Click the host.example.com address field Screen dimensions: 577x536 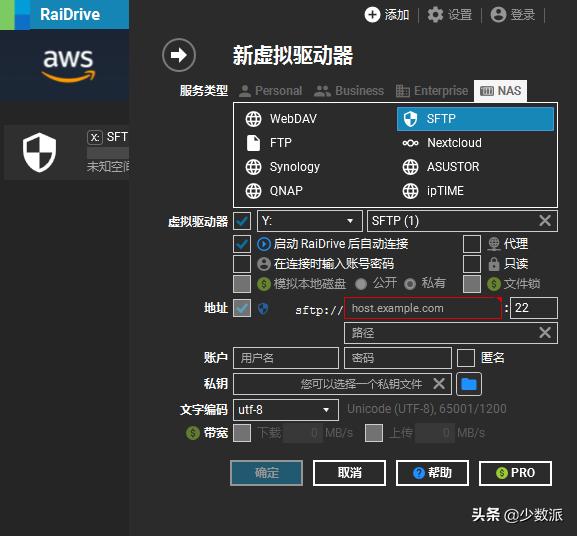[422, 308]
